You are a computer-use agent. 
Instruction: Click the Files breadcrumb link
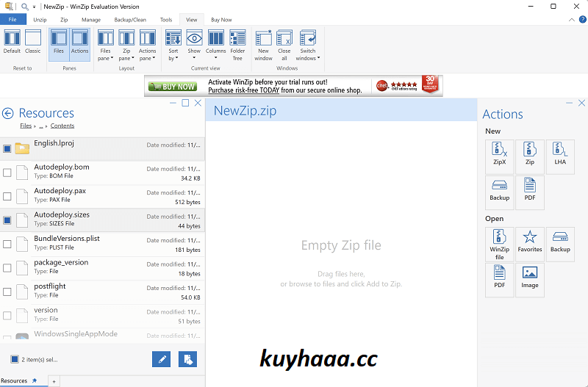tap(26, 126)
